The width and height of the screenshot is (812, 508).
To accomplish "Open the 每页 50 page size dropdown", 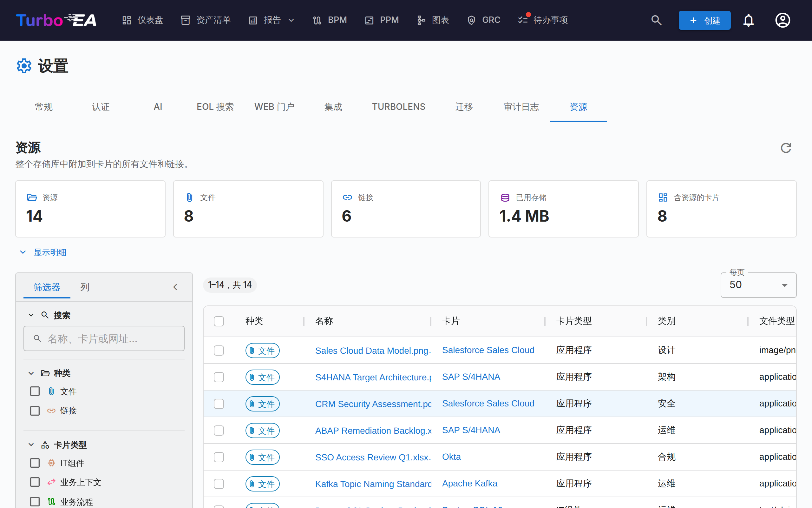I will click(758, 285).
